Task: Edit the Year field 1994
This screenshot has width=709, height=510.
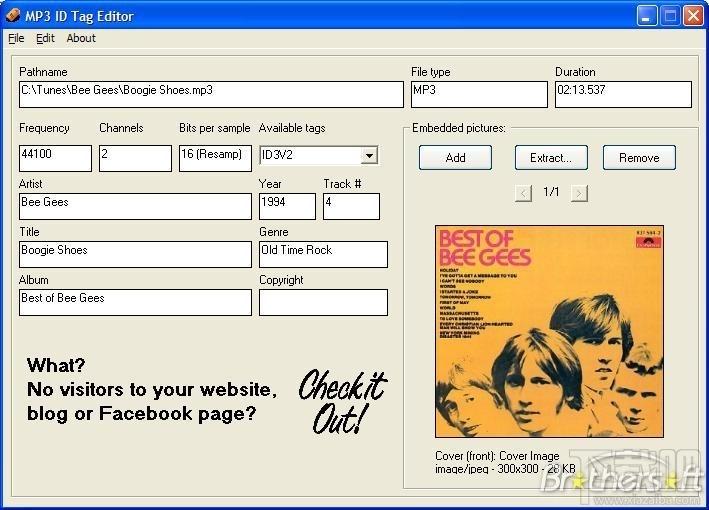Action: 287,207
